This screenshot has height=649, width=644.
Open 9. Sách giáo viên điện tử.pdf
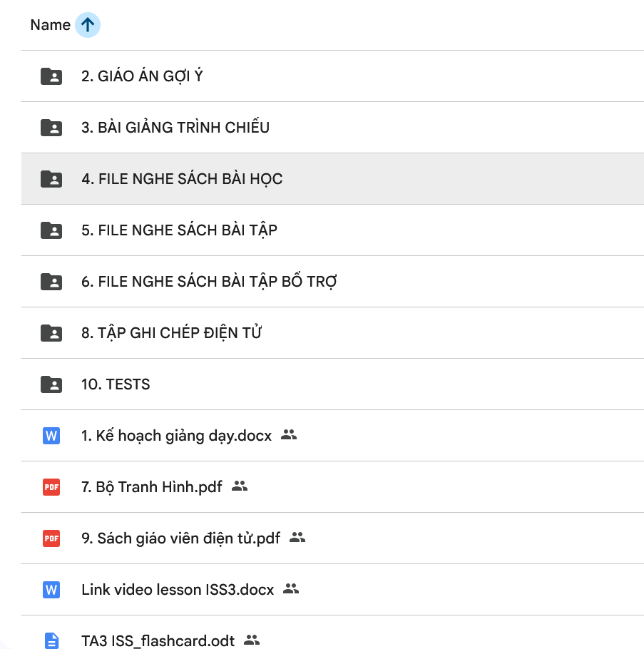pyautogui.click(x=180, y=538)
